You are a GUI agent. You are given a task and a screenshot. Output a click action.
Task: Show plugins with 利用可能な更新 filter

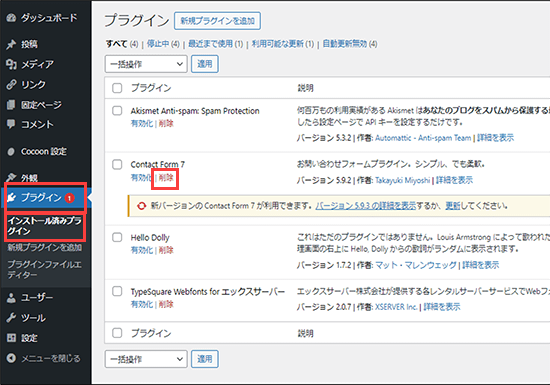[283, 44]
